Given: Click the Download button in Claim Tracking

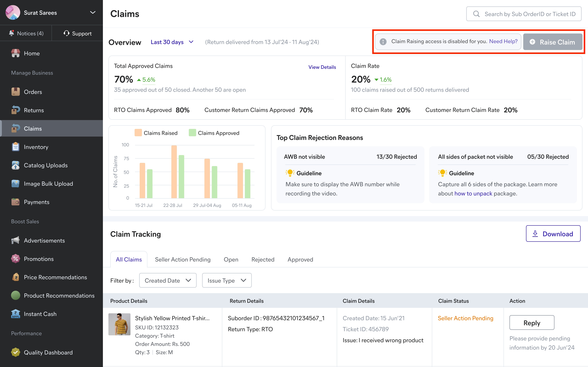Looking at the screenshot, I should [553, 234].
